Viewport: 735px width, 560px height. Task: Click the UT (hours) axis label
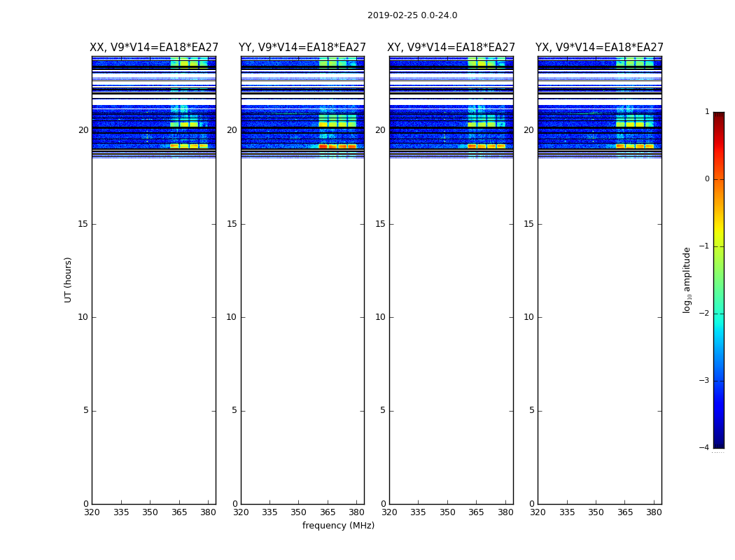[x=69, y=279]
